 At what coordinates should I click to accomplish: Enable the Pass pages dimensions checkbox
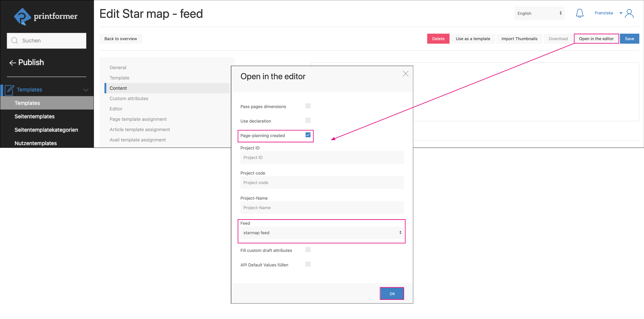click(x=308, y=106)
